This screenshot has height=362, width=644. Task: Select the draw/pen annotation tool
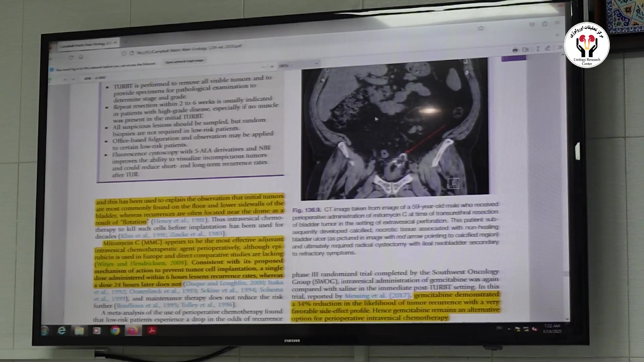(x=547, y=49)
